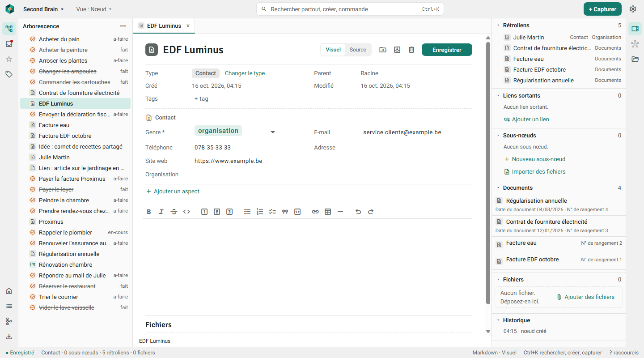Set heading level 1

point(204,212)
